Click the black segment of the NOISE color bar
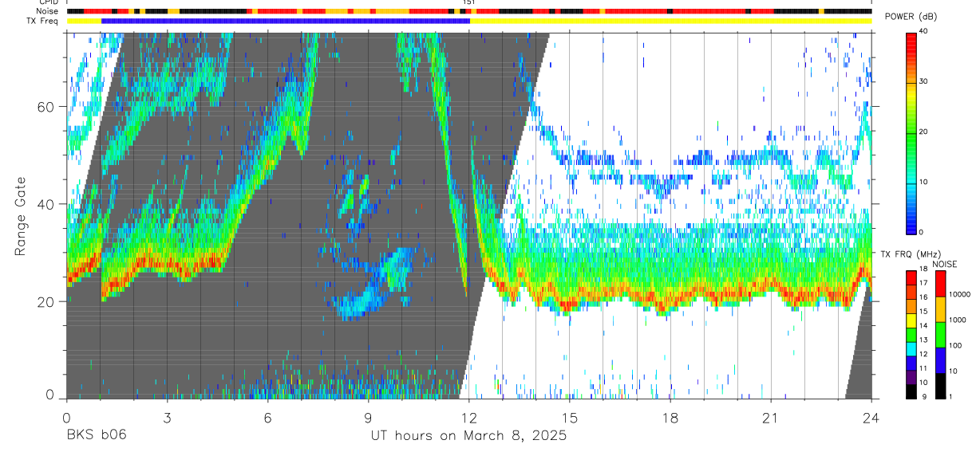Viewport: 980px width, 452px height. pos(939,384)
